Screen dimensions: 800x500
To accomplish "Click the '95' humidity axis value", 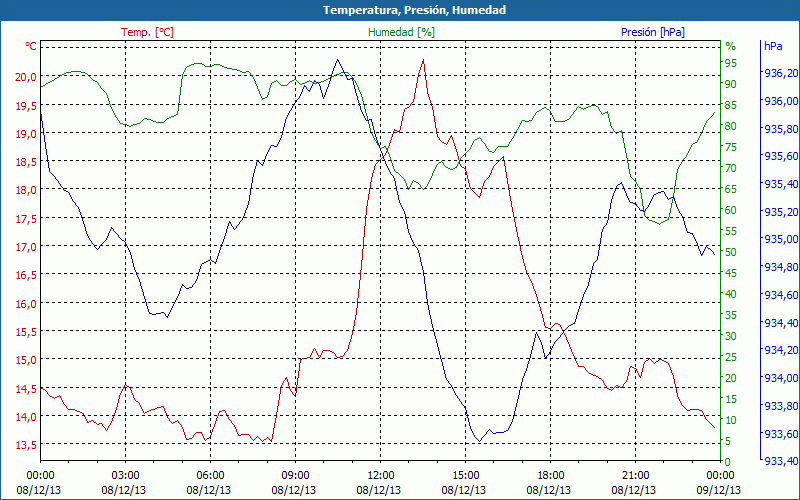I will tap(731, 63).
